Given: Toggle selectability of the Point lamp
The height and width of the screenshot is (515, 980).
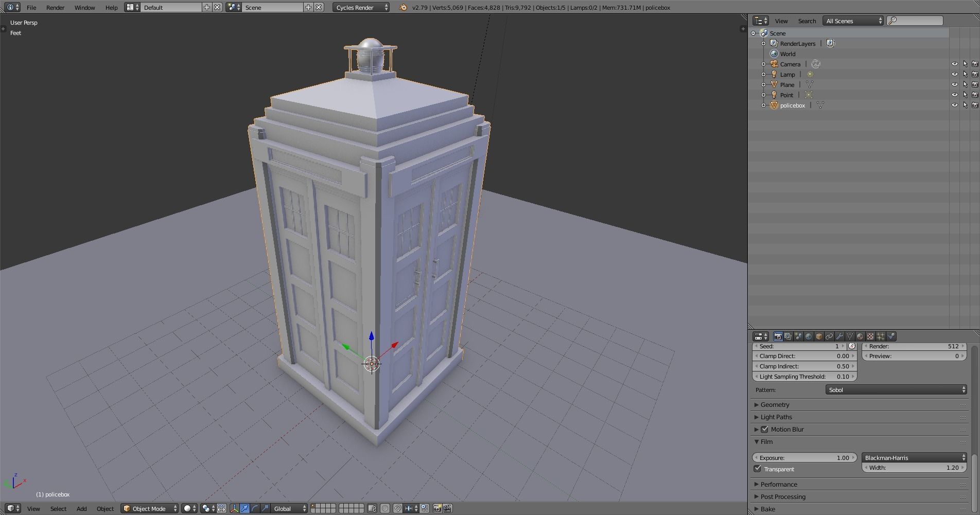Looking at the screenshot, I should 965,95.
